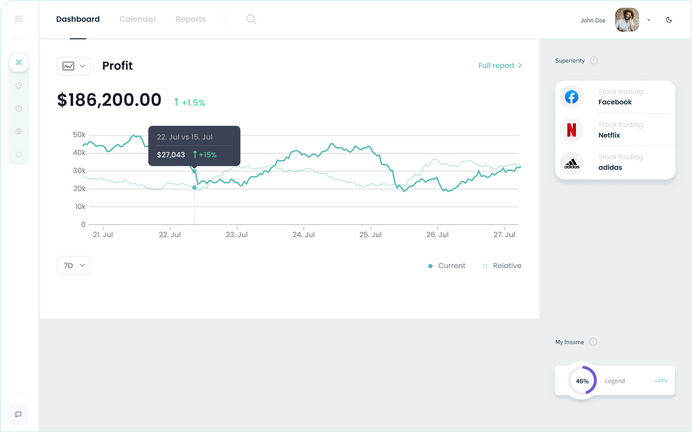Toggle dark mode moon icon

(x=669, y=20)
